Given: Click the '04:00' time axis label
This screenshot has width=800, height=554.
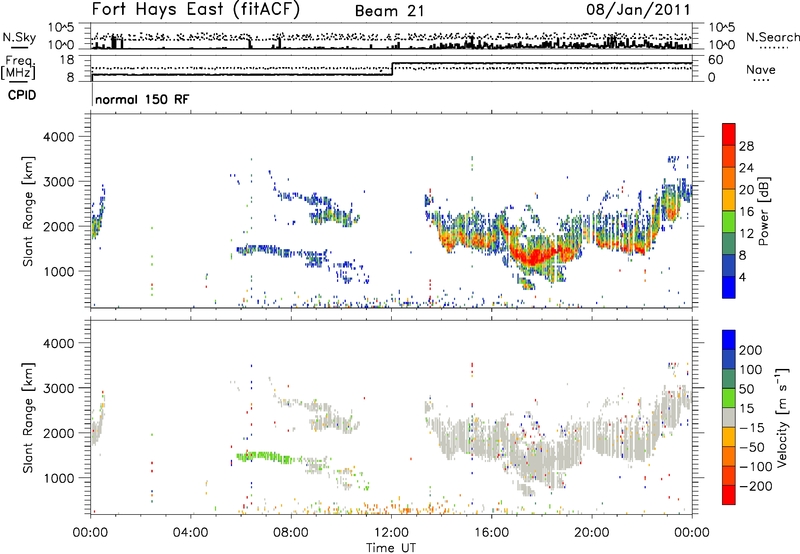Looking at the screenshot, I should point(190,533).
